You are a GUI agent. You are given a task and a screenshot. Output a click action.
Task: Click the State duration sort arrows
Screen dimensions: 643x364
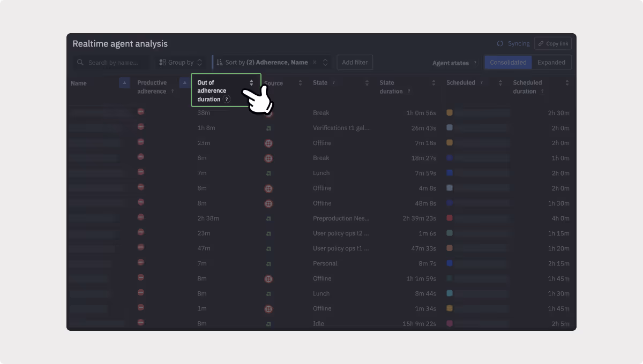(x=433, y=83)
